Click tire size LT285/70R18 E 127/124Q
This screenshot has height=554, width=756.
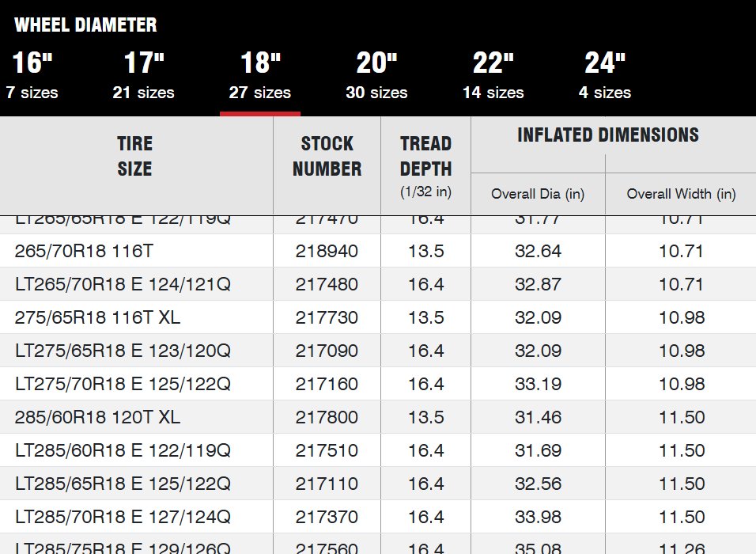(123, 517)
